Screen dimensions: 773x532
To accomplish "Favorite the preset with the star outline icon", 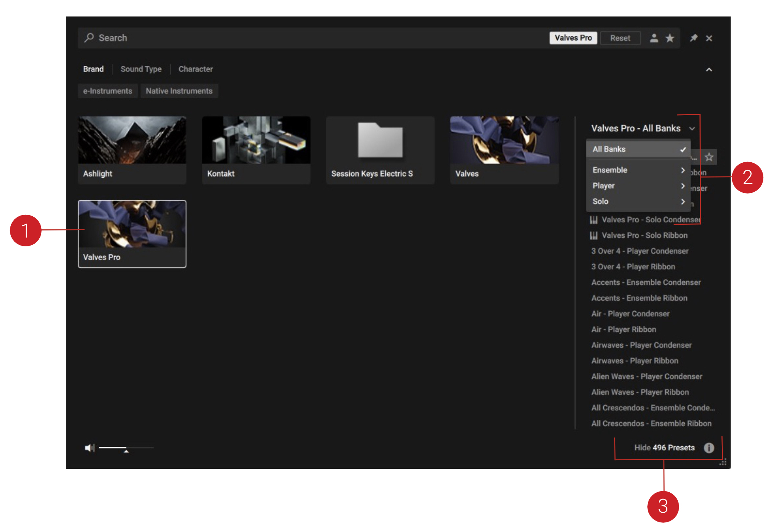I will pyautogui.click(x=709, y=157).
